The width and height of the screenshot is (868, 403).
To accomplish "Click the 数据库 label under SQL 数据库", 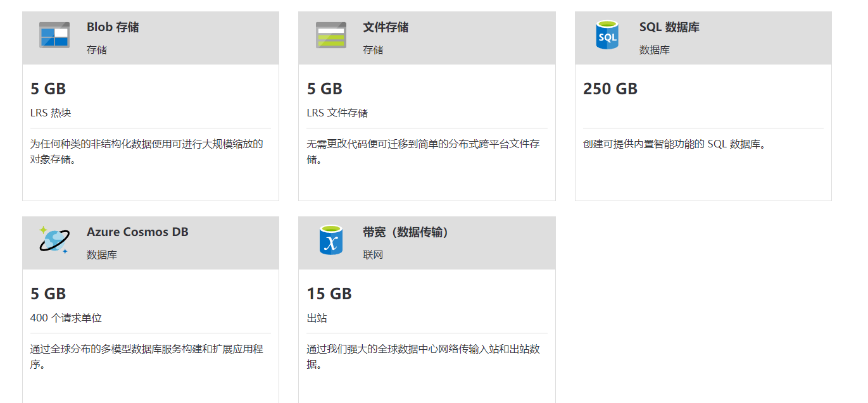I will tap(655, 49).
